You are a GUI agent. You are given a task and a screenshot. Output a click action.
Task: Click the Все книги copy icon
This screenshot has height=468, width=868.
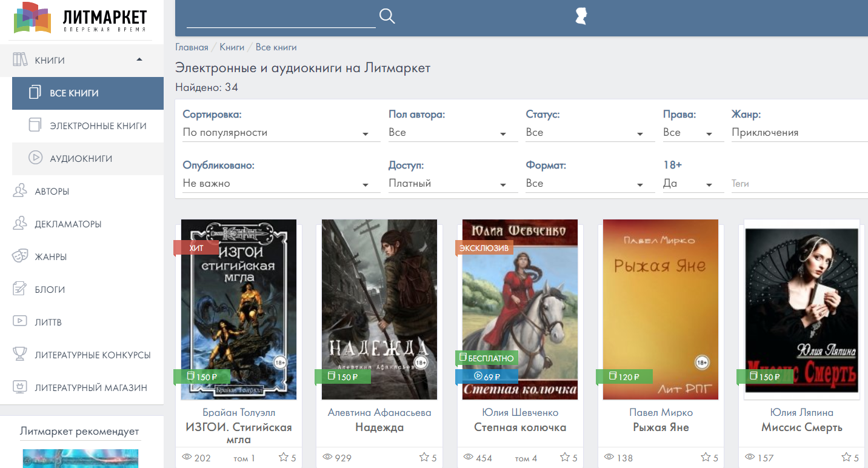click(35, 93)
